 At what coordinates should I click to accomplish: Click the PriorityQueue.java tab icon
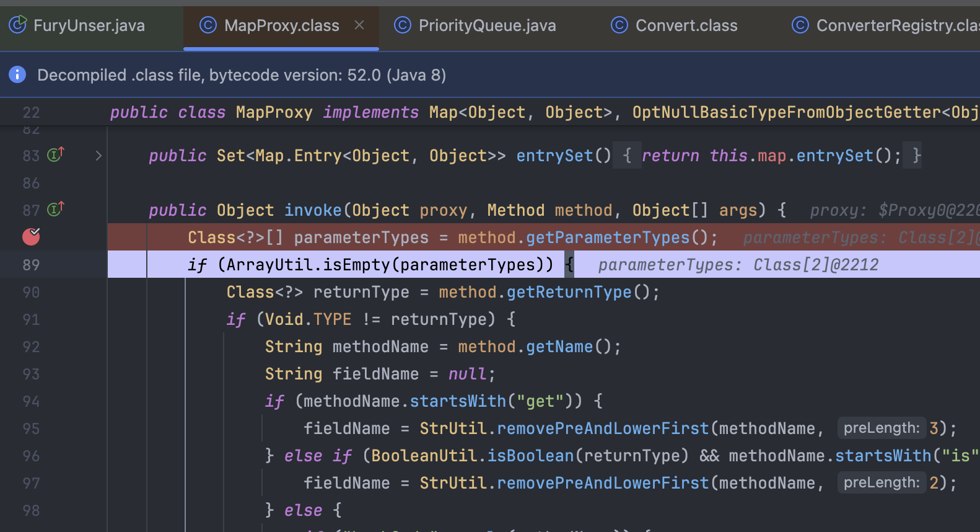coord(403,25)
